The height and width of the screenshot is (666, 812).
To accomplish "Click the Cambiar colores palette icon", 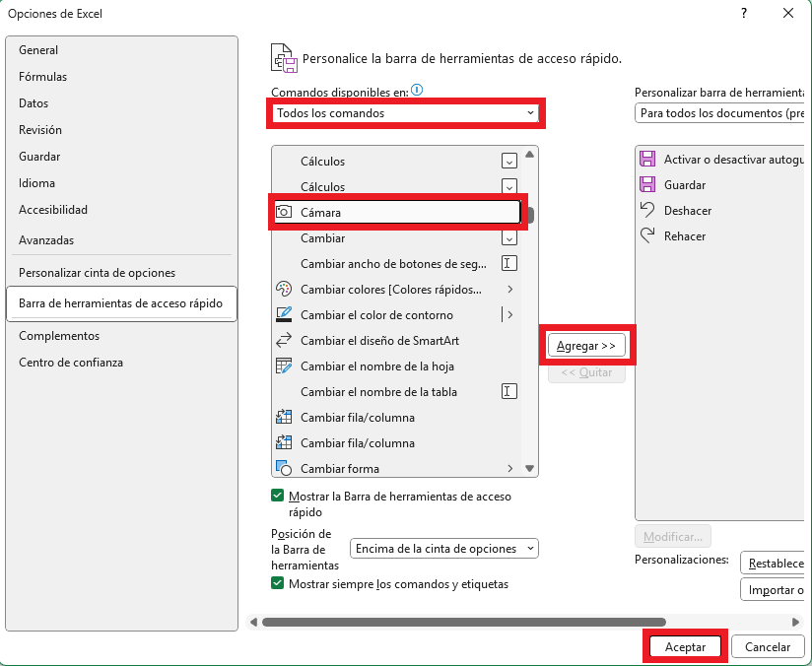I will click(x=283, y=289).
